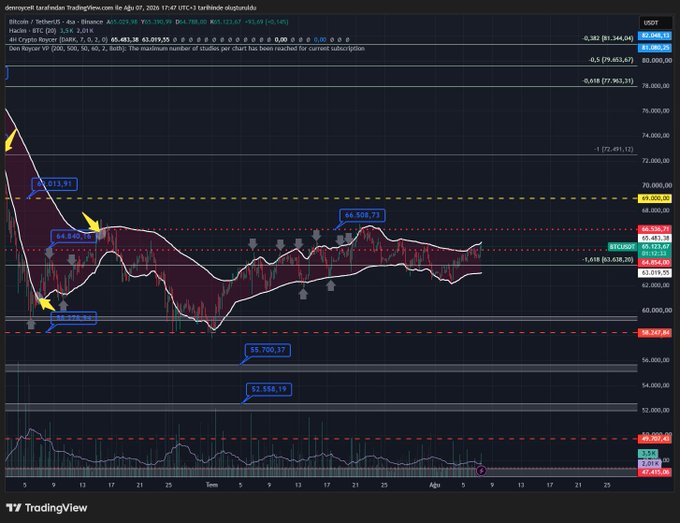The width and height of the screenshot is (680, 523).
Task: Click the +93,69 (+0,14%) change value in legend
Action: tap(265, 22)
